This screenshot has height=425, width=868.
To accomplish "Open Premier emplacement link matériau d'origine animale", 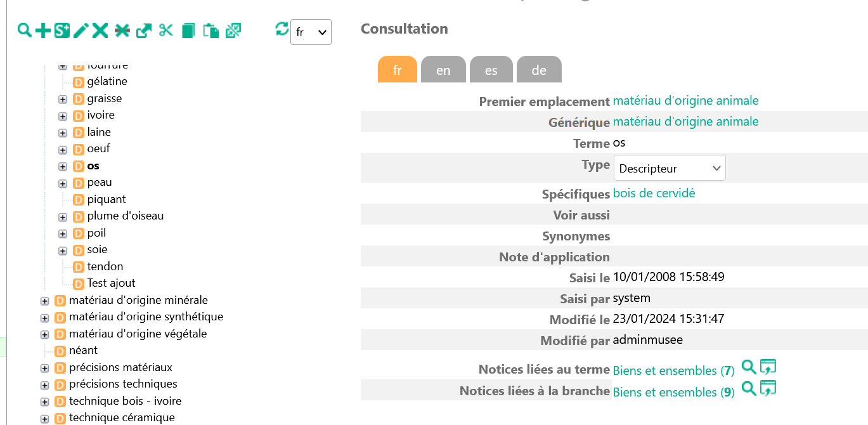I will pyautogui.click(x=685, y=100).
